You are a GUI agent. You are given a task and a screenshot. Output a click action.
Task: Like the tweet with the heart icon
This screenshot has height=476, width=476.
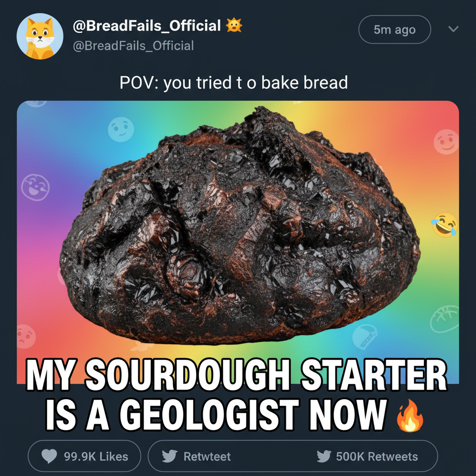click(x=49, y=456)
